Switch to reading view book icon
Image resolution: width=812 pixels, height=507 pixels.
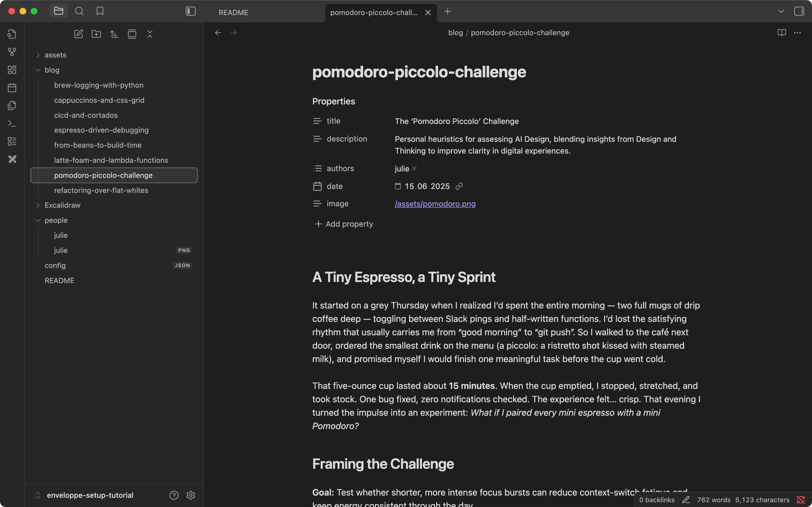point(782,33)
